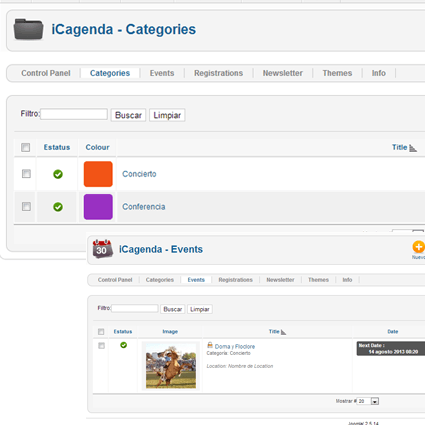Image resolution: width=425 pixels, height=425 pixels.
Task: Open the Mostrar # dropdown in Events list
Action: pyautogui.click(x=375, y=402)
